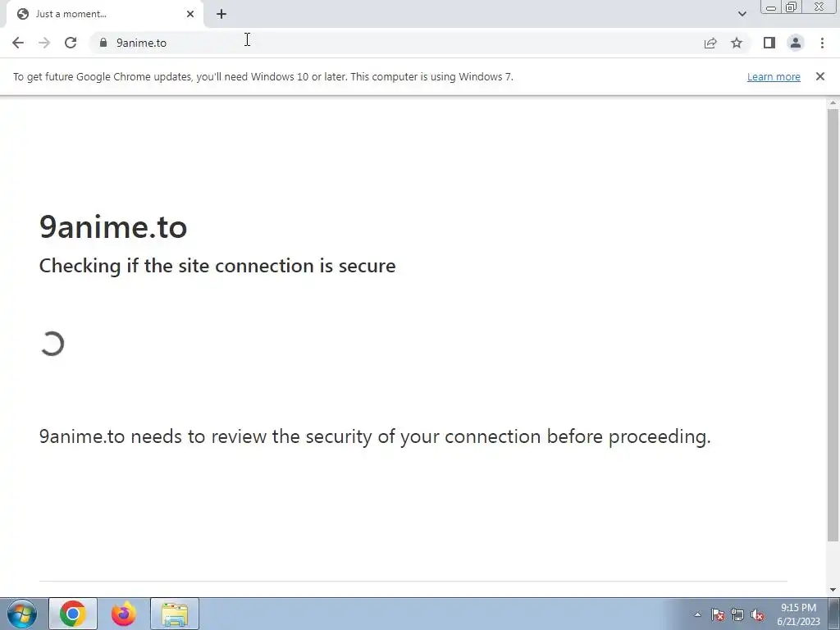Click the loading spinner
The image size is (840, 630).
point(52,344)
